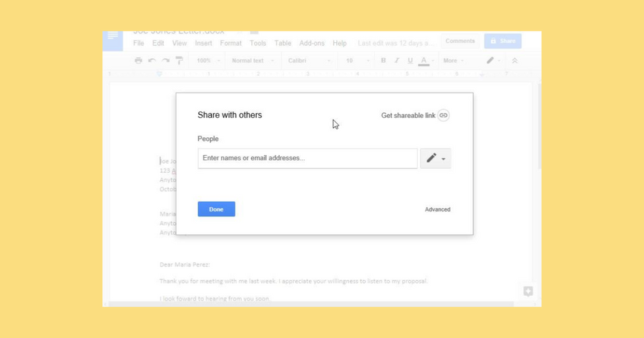Toggle Italic formatting
The image size is (644, 338).
click(x=396, y=61)
